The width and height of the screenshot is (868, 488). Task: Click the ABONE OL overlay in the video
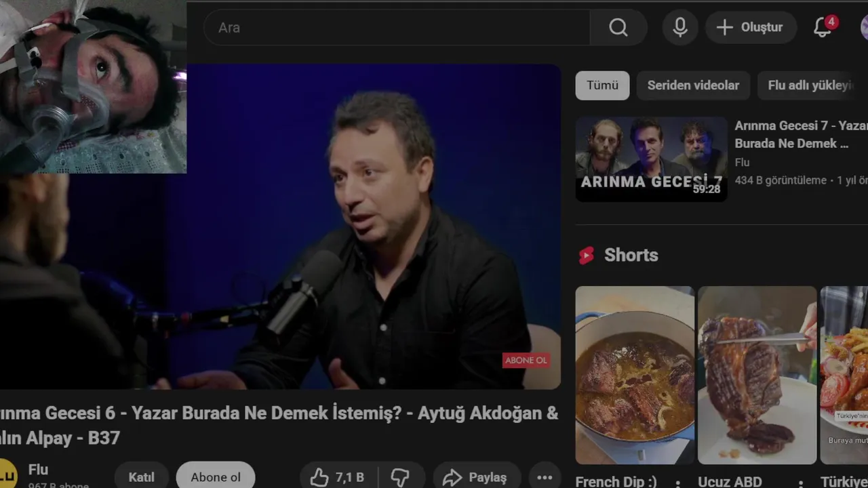(526, 360)
